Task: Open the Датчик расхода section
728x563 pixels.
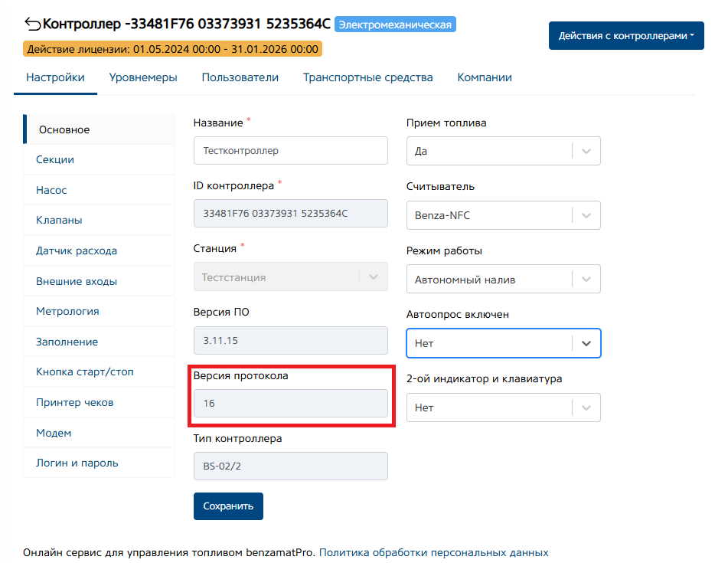Action: click(x=77, y=250)
